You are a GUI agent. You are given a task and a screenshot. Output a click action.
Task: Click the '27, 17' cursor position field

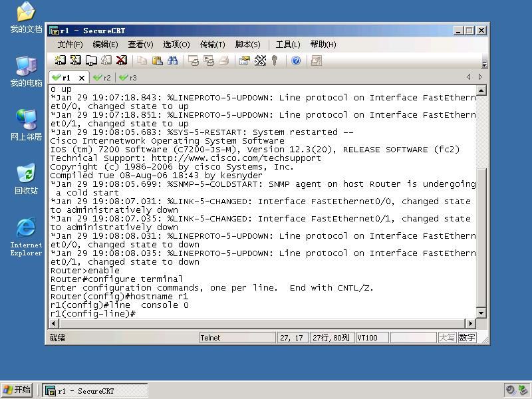click(293, 338)
